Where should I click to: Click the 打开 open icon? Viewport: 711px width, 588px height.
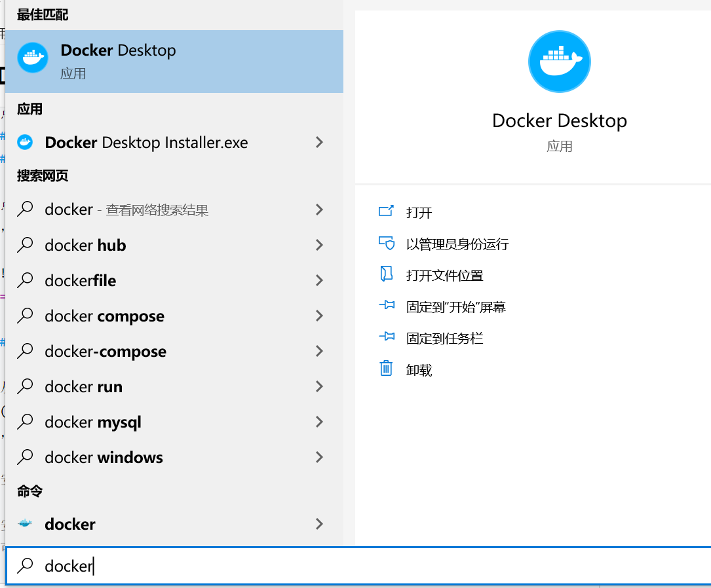pos(386,211)
